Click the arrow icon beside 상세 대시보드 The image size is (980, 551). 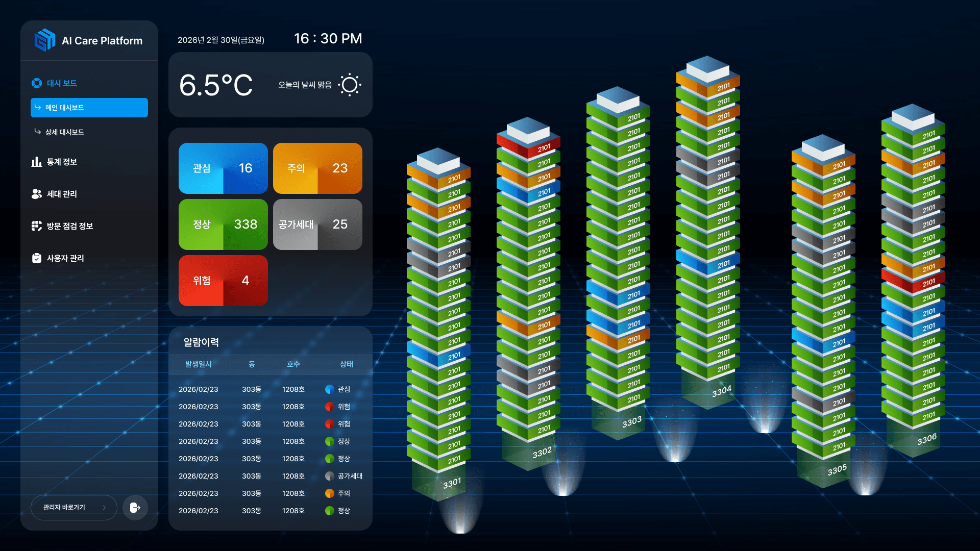(x=38, y=132)
